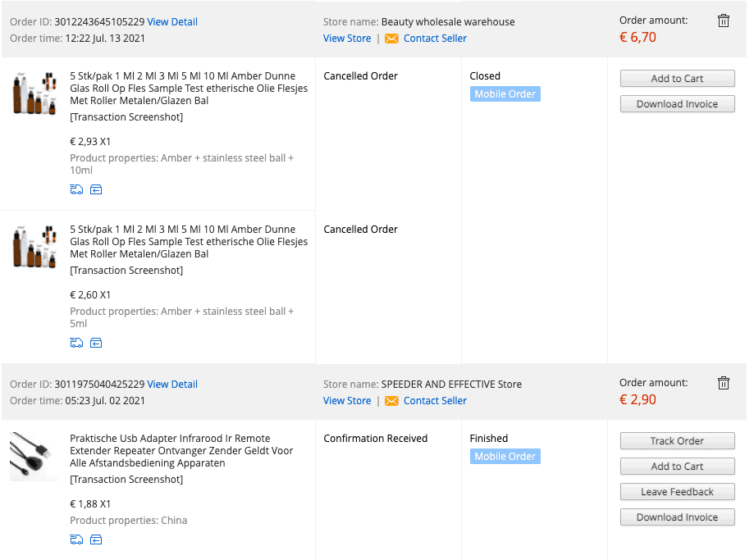This screenshot has width=754, height=560.
Task: Click the returns icon under the 10ml bottle item
Action: tap(96, 189)
